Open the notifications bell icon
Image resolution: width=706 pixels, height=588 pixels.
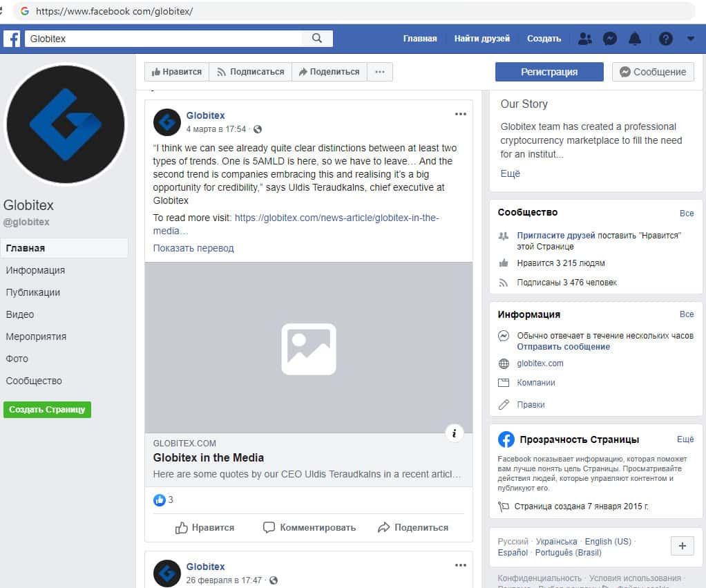pos(634,39)
